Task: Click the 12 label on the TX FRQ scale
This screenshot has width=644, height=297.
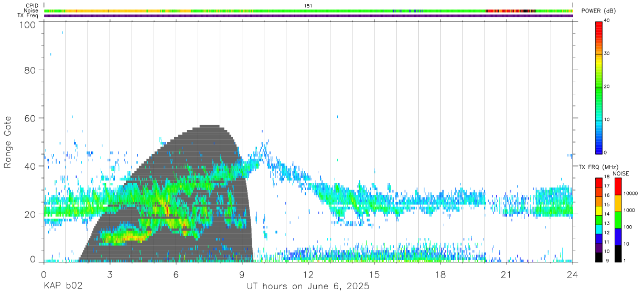Action: coord(606,233)
